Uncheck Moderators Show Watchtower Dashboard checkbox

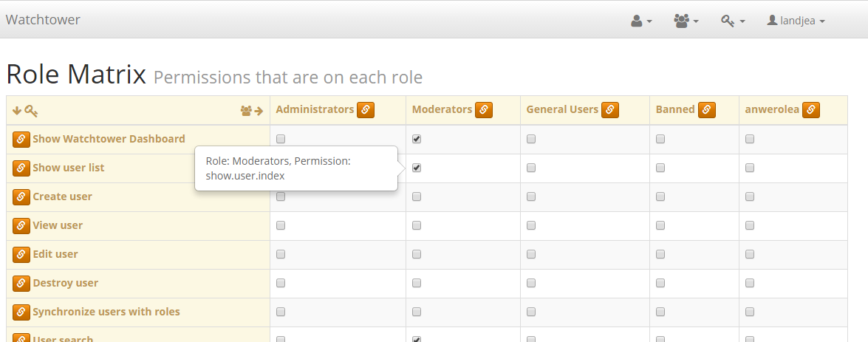[417, 139]
